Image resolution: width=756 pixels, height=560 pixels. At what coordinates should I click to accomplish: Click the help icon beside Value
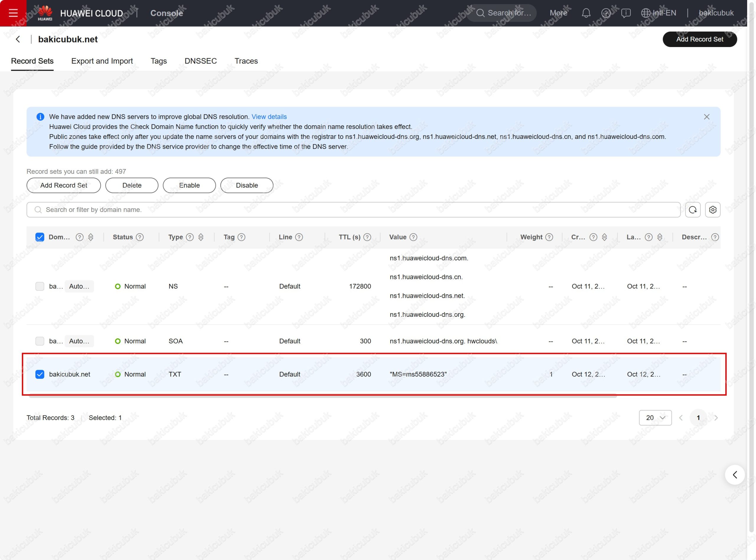(x=413, y=237)
